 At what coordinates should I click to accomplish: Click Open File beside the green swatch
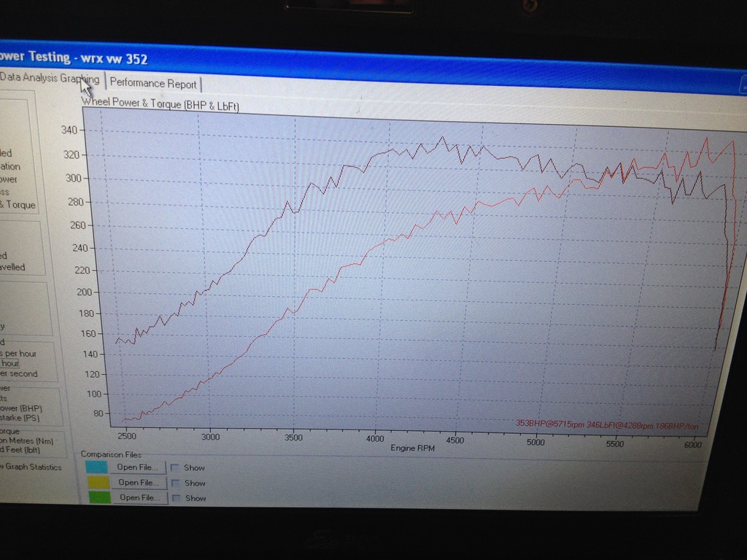click(138, 498)
